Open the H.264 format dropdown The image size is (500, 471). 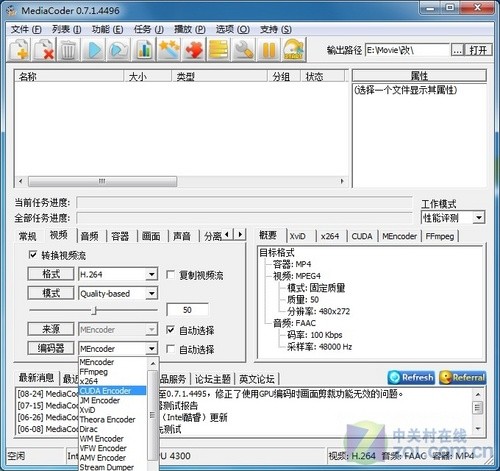pos(152,274)
